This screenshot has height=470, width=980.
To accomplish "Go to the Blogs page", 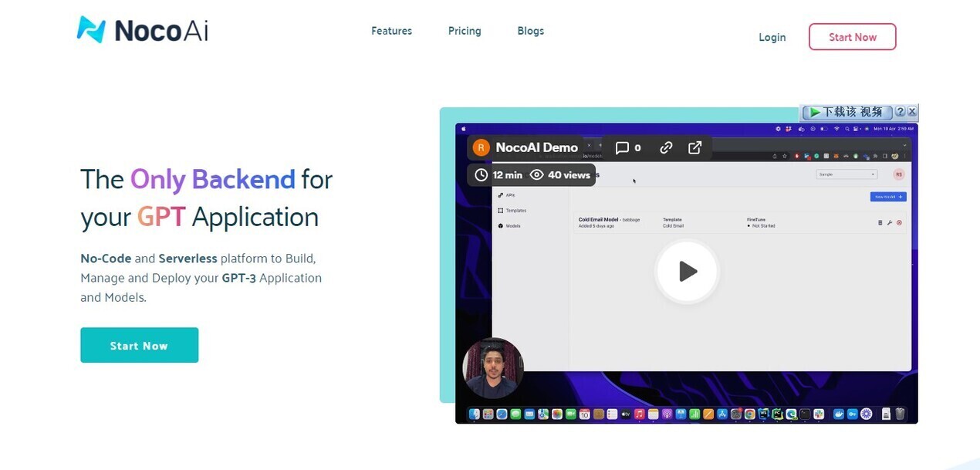I will pos(530,31).
